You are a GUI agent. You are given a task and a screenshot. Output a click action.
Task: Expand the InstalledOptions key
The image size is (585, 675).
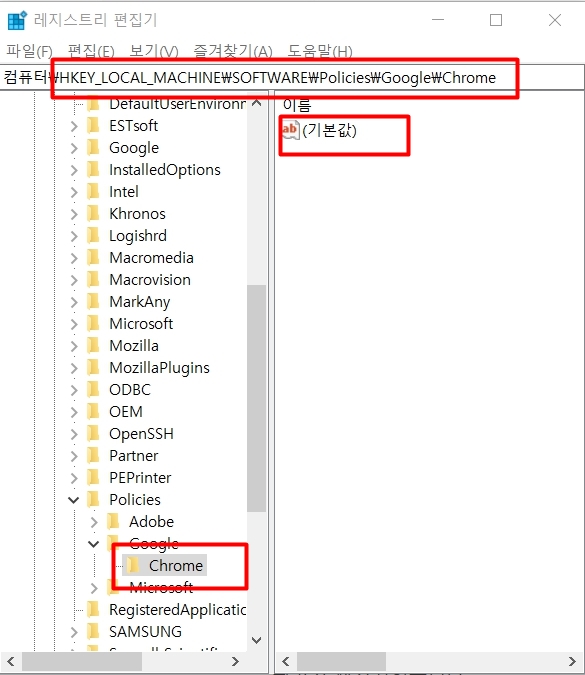tap(74, 170)
